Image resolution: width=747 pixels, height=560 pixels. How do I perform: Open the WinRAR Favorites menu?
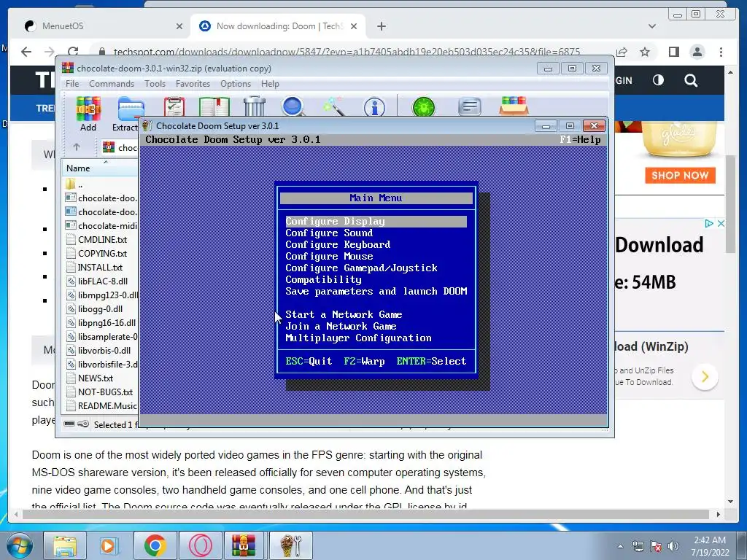pyautogui.click(x=193, y=84)
